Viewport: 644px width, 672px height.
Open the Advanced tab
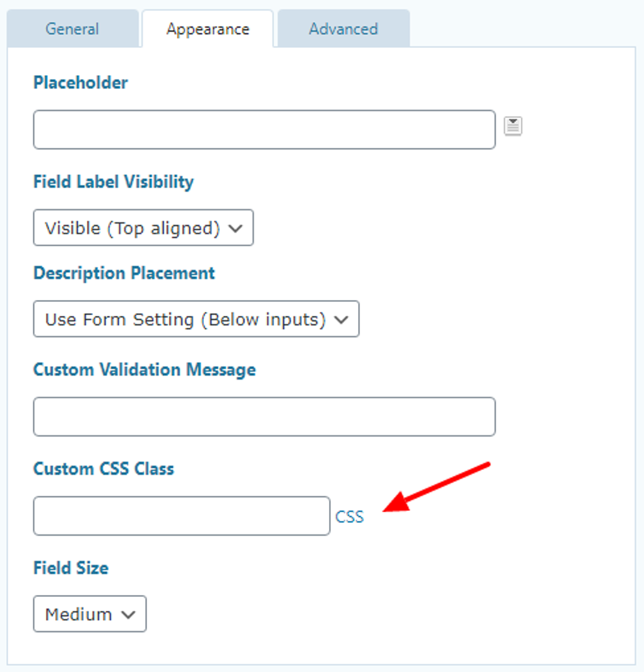(343, 28)
